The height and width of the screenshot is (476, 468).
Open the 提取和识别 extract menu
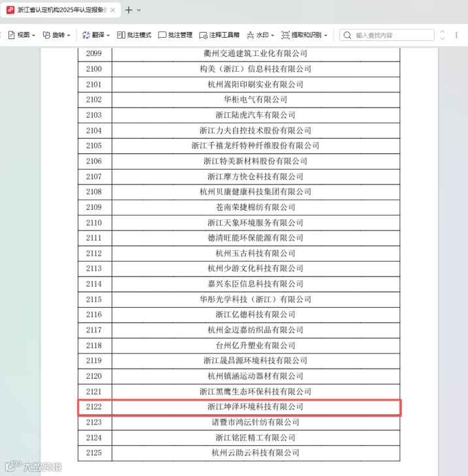tap(304, 35)
